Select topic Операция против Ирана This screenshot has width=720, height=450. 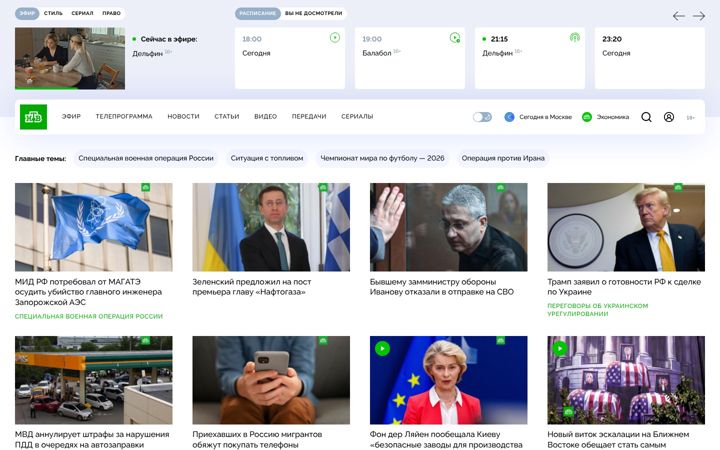tap(503, 158)
